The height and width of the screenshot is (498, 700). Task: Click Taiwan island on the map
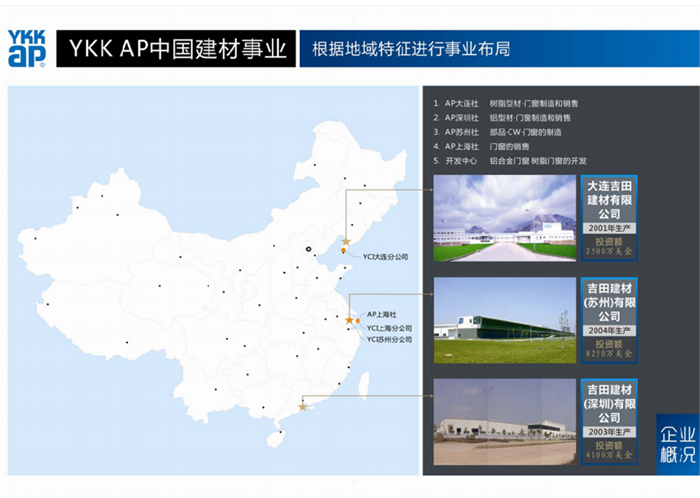pos(364,386)
